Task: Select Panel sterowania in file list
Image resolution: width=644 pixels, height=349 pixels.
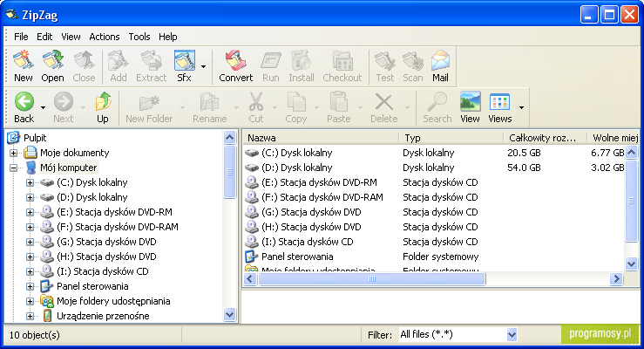Action: [297, 257]
